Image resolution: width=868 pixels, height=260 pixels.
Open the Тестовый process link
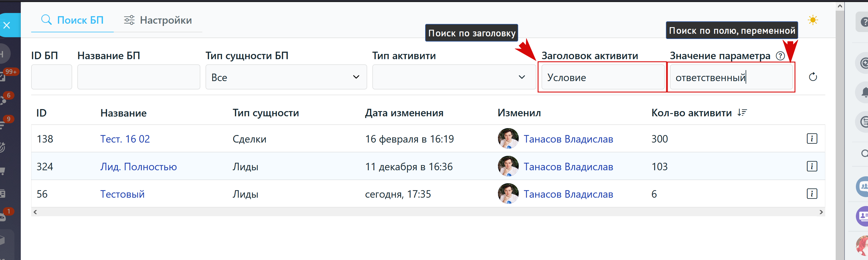(122, 194)
